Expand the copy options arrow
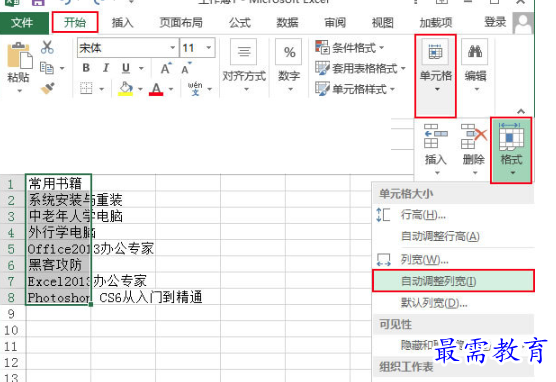Image resolution: width=556 pixels, height=382 pixels. point(62,68)
